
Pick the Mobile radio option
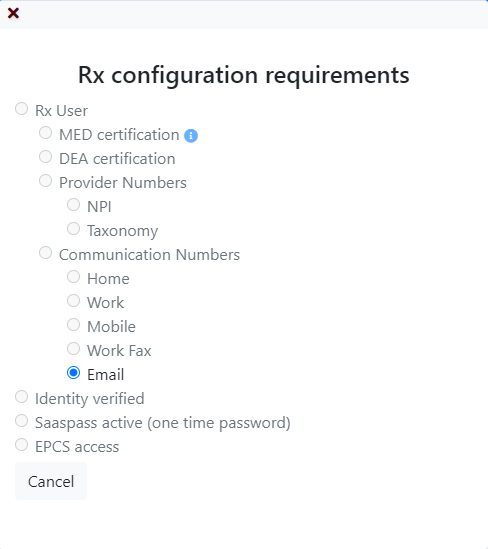pyautogui.click(x=74, y=325)
